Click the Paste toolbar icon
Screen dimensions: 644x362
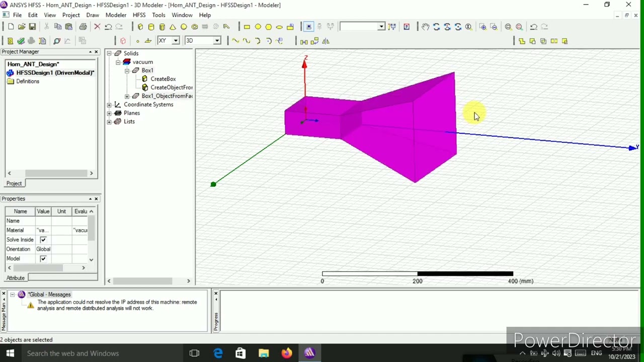(x=68, y=27)
